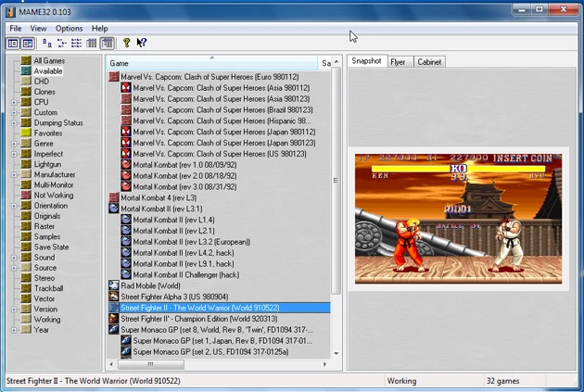The height and width of the screenshot is (392, 584).
Task: Select the Clones folder
Action: (x=44, y=92)
